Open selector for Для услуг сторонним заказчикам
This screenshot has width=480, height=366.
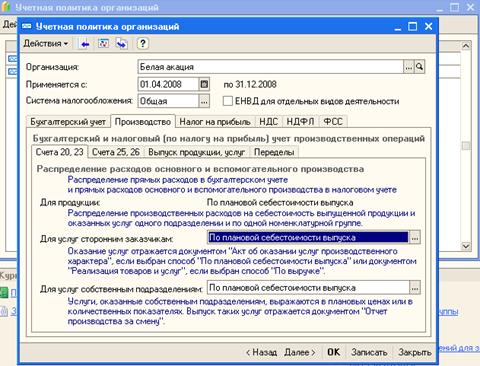[415, 238]
